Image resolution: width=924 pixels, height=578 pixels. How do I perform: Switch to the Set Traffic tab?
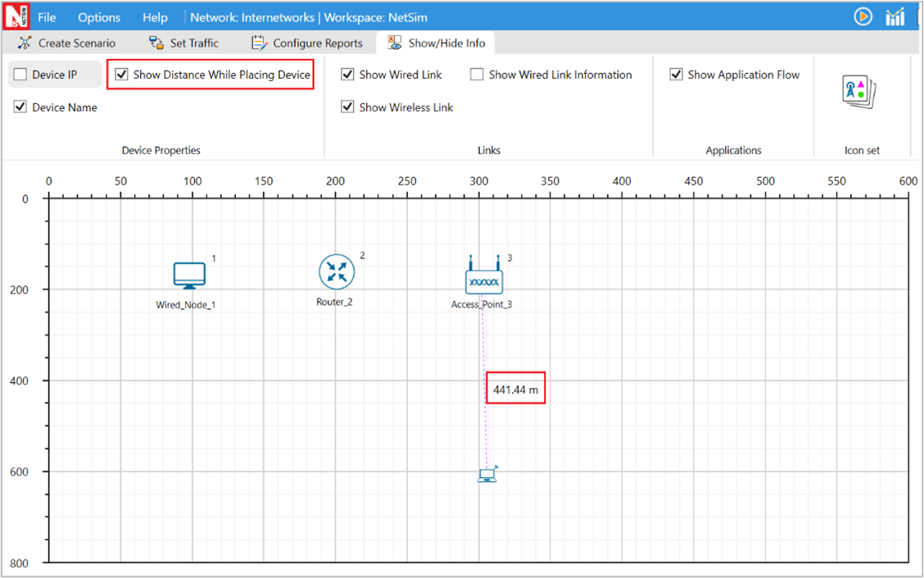183,43
